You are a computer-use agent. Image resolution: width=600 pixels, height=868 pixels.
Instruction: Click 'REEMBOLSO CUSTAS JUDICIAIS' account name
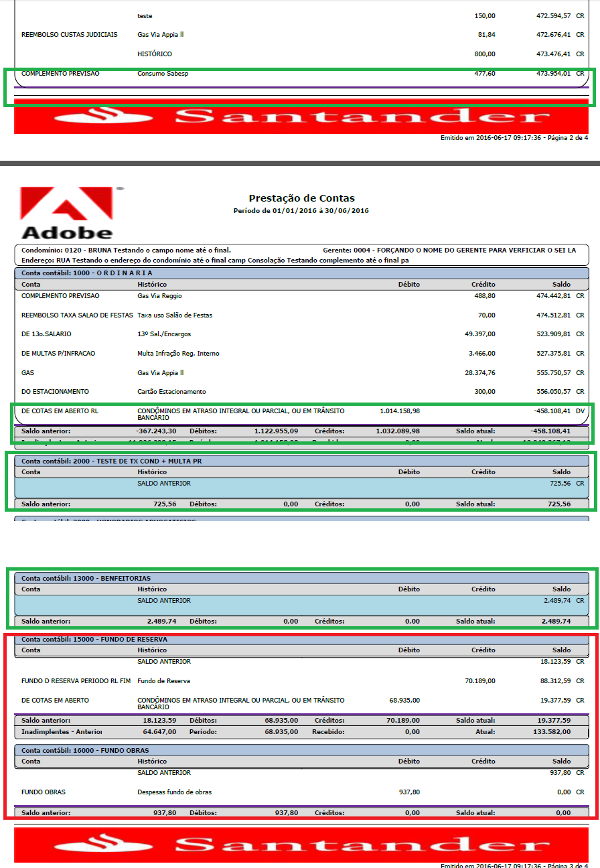pos(70,35)
